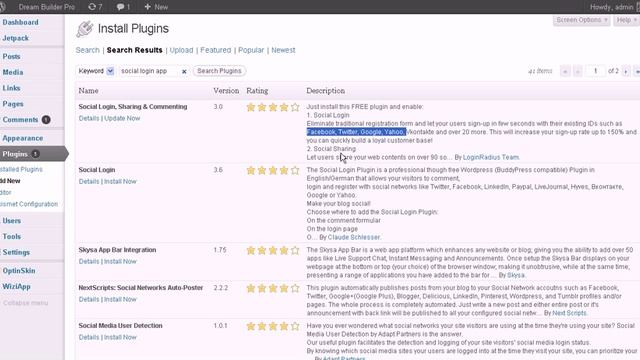Screen dimensions: 640x360
Task: Open Details for Skysa App Bar Integration
Action: point(89,262)
